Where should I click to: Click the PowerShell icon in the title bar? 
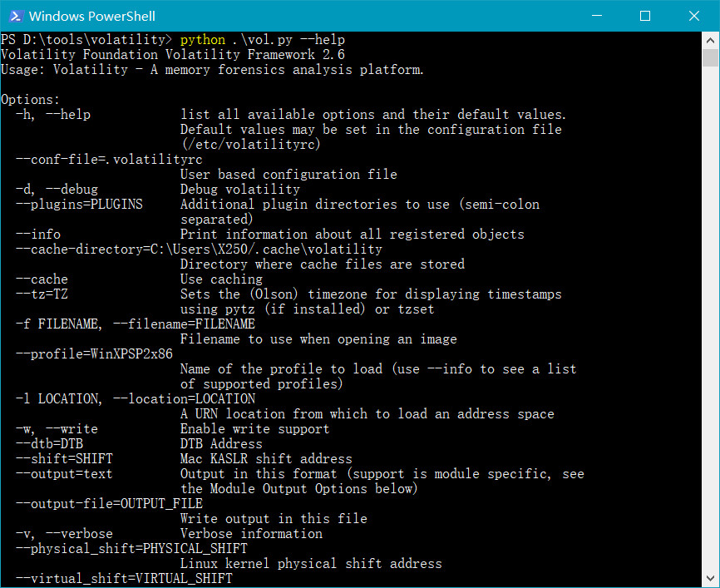click(x=16, y=16)
